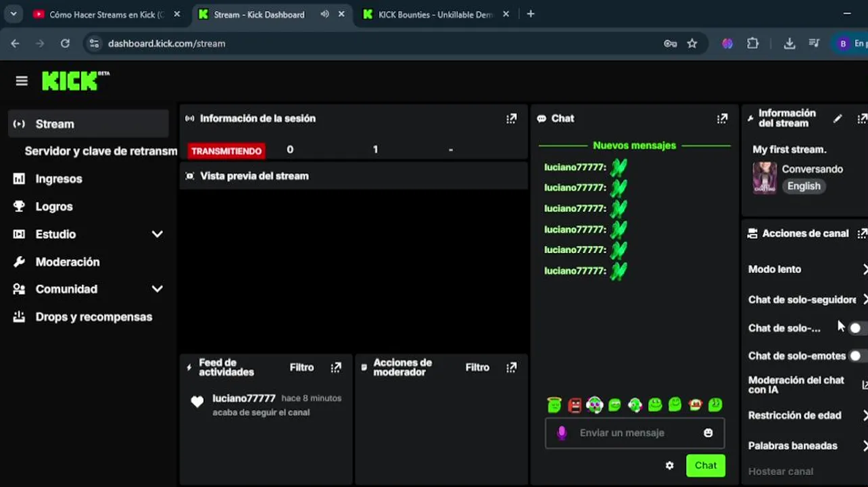Click 'My first stream.' title text
The image size is (868, 487).
point(790,149)
